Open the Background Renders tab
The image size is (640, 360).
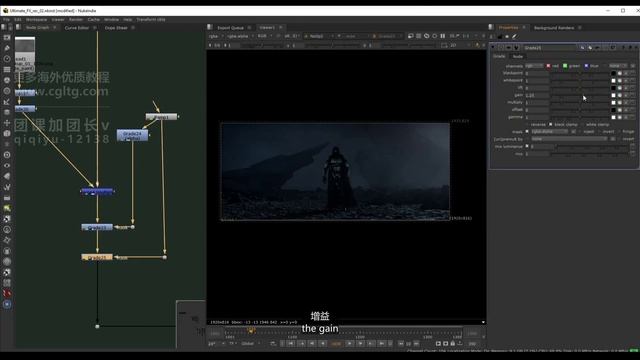coord(554,28)
